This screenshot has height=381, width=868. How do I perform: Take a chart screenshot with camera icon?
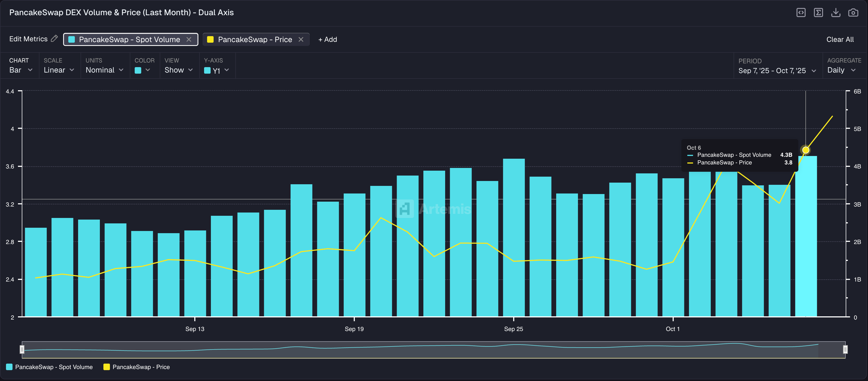pyautogui.click(x=853, y=13)
